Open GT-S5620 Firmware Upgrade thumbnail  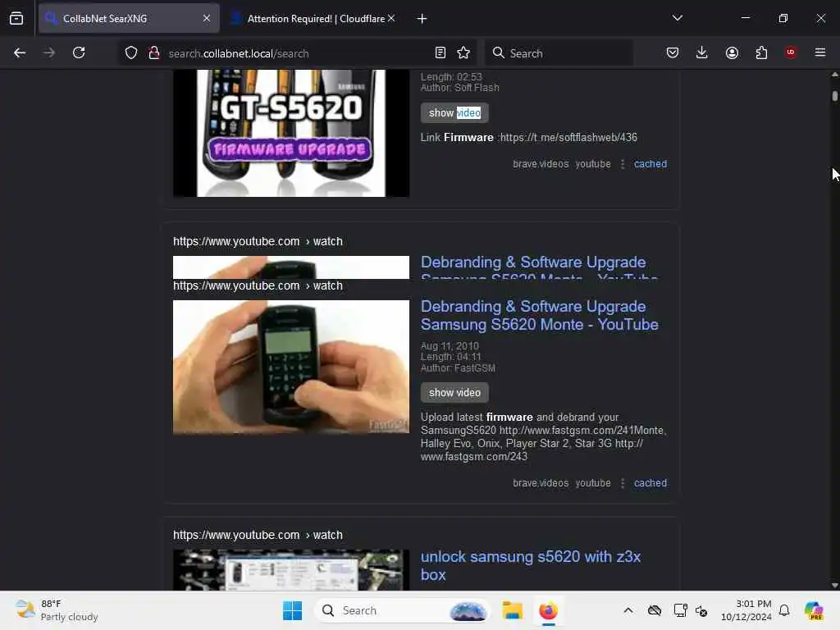tap(291, 133)
